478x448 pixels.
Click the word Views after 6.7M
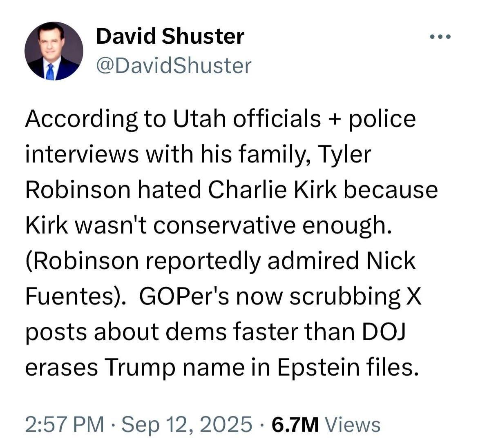[x=352, y=424]
